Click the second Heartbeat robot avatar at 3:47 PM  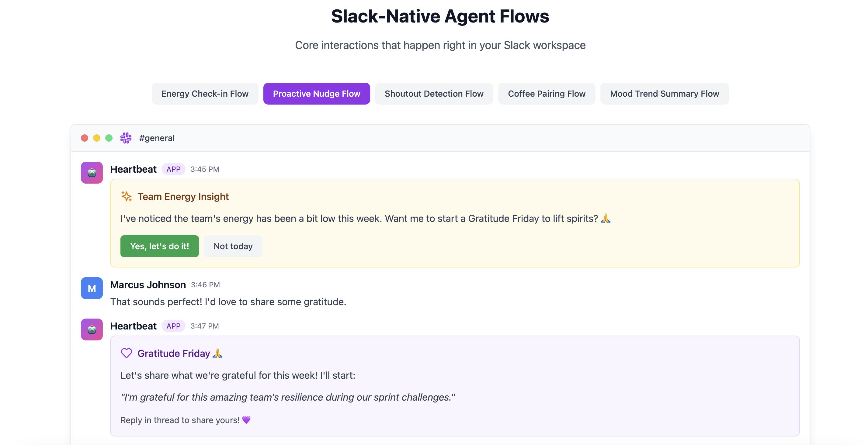(92, 329)
